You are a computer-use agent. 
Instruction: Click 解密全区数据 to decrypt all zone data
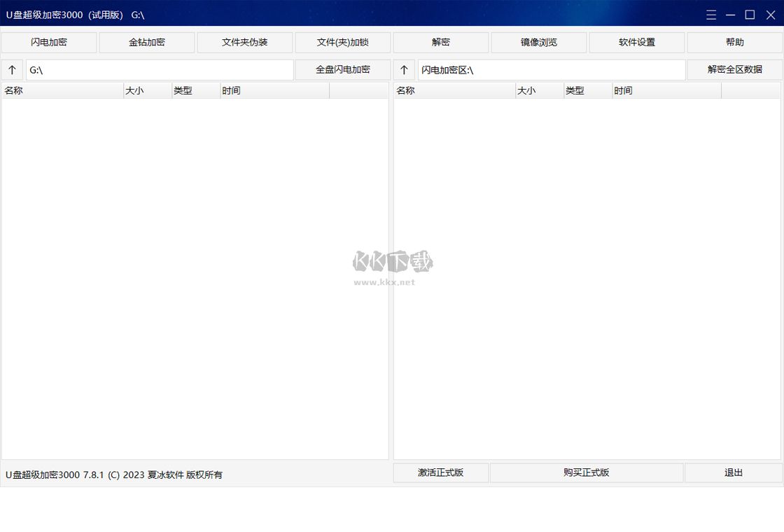point(734,69)
